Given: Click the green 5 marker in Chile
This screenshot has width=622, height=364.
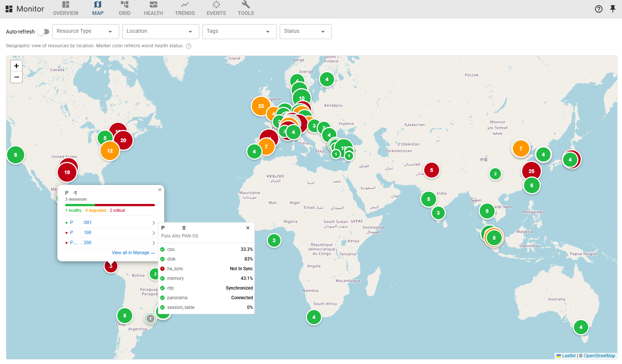Looking at the screenshot, I should coord(125,316).
